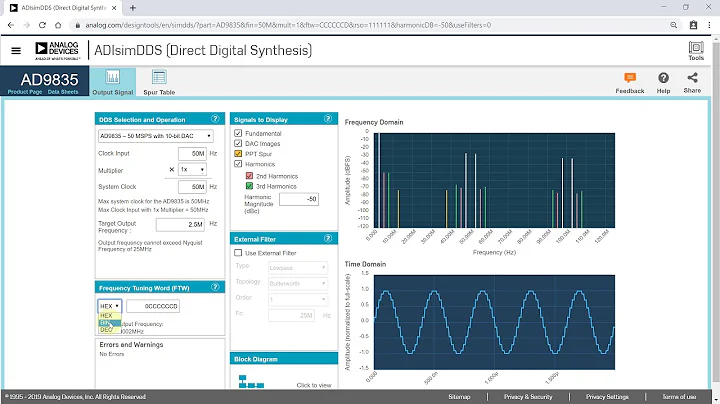Toggle the DAC Images checkbox
720x404 pixels.
tap(238, 143)
